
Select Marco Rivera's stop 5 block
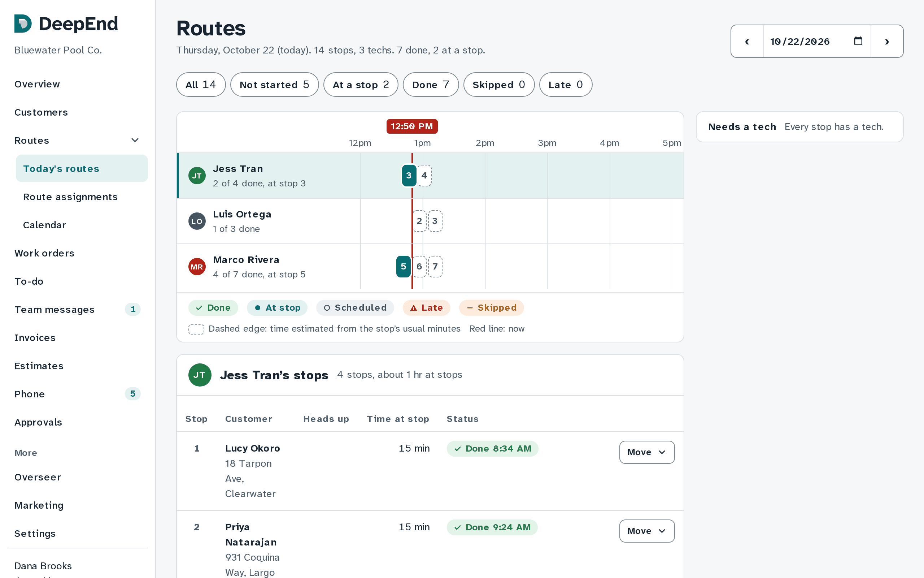point(404,267)
